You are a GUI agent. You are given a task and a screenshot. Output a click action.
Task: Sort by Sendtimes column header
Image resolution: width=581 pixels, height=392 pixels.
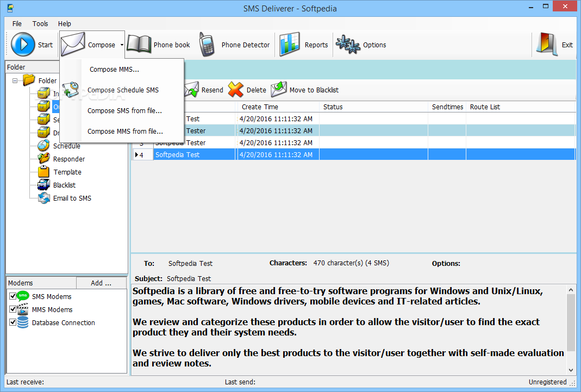[x=447, y=107]
